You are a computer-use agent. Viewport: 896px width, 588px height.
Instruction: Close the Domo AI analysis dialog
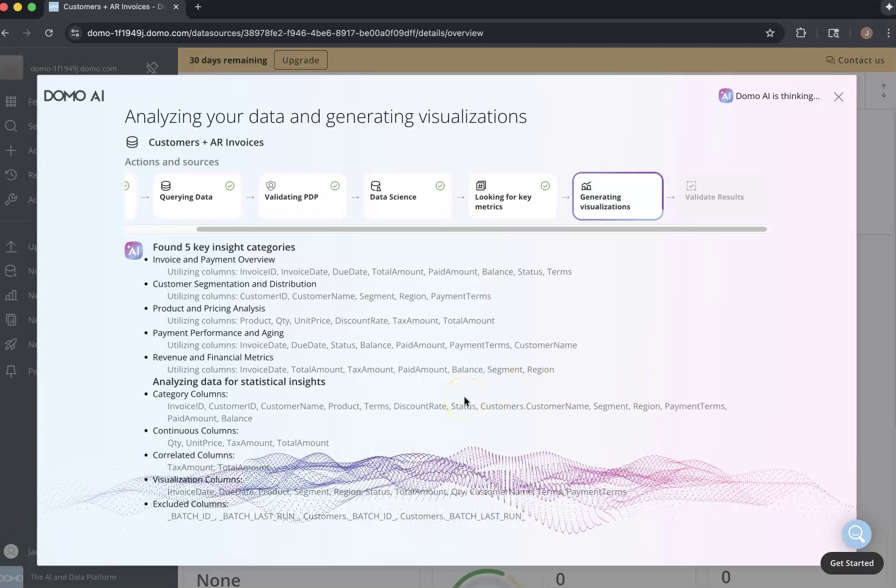tap(839, 97)
